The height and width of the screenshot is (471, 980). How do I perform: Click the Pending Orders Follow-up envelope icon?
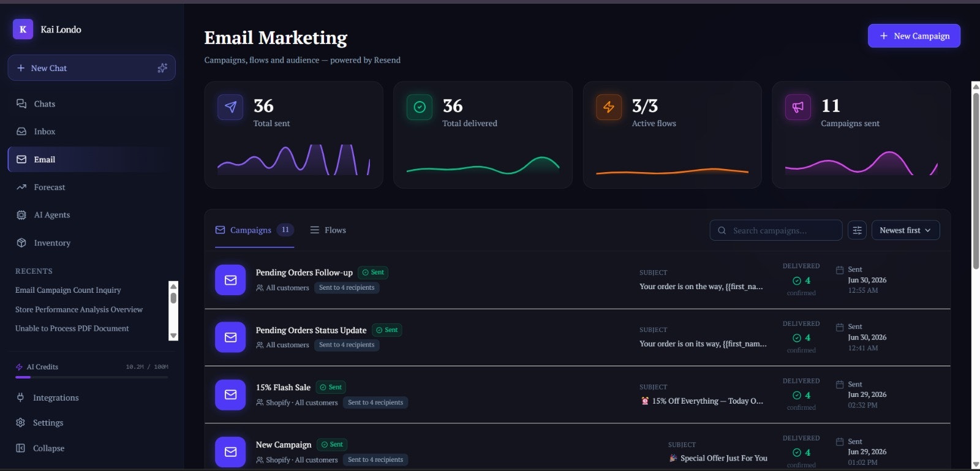coord(230,280)
